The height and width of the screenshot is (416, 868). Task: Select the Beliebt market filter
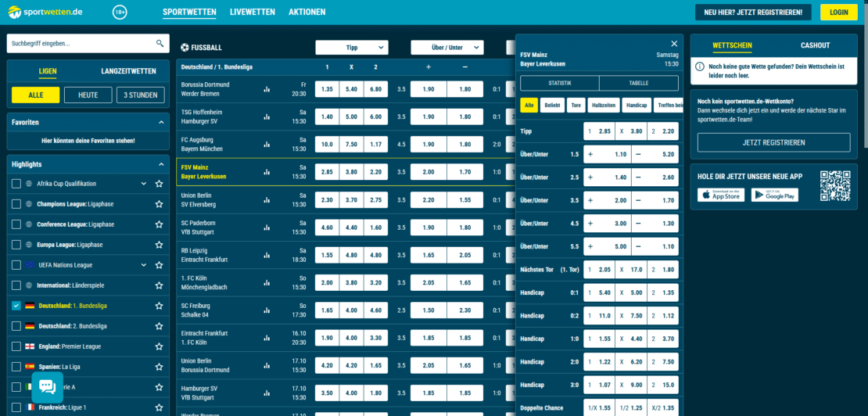click(552, 105)
